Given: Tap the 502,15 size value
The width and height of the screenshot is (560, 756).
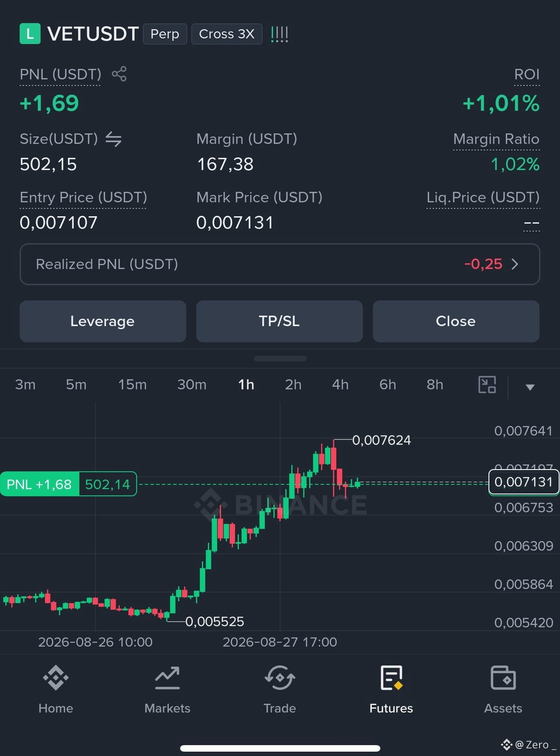Looking at the screenshot, I should [x=48, y=164].
